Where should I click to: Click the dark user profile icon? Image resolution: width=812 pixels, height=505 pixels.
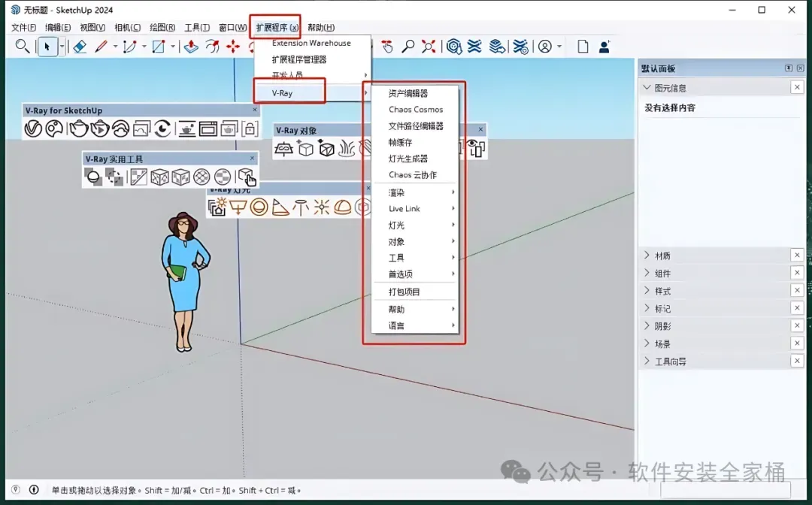[604, 47]
